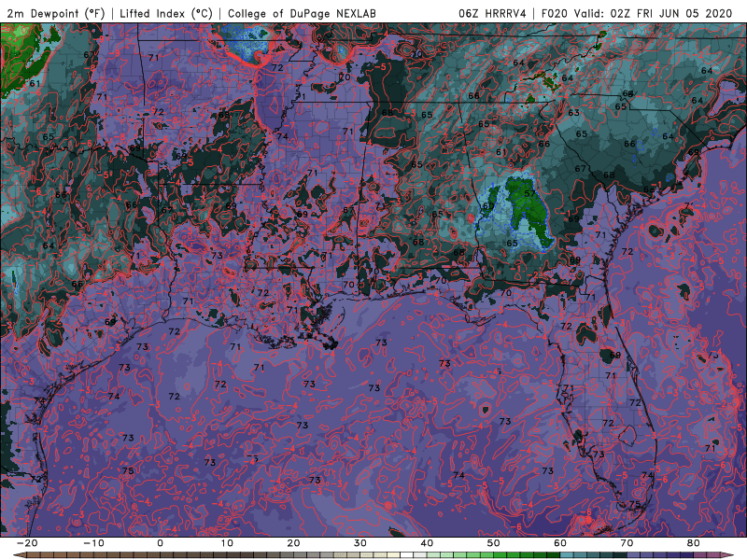Click the 10 label on the color scale
This screenshot has width=747, height=560.
point(227,543)
